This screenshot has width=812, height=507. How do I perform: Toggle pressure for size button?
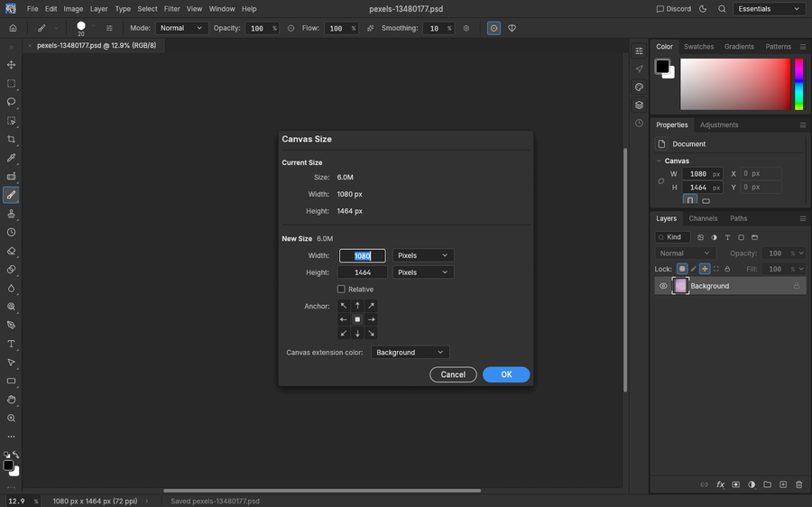coord(494,29)
